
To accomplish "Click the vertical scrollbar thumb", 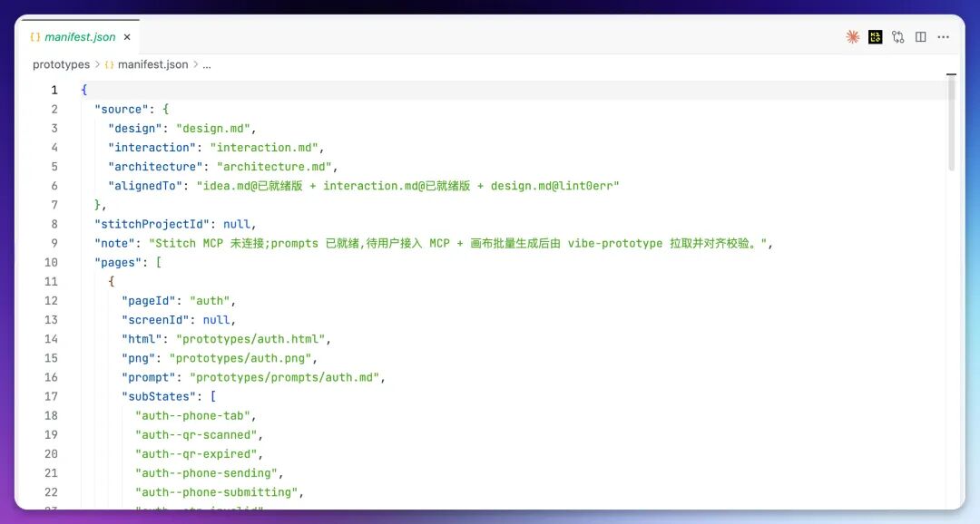I will (951, 123).
